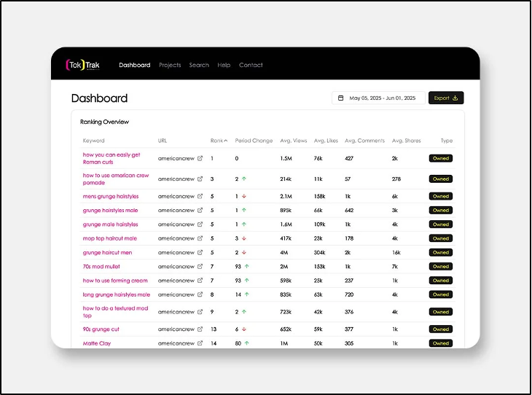Viewport: 532px width, 395px height.
Task: Click the Keyword column header
Action: [x=93, y=141]
